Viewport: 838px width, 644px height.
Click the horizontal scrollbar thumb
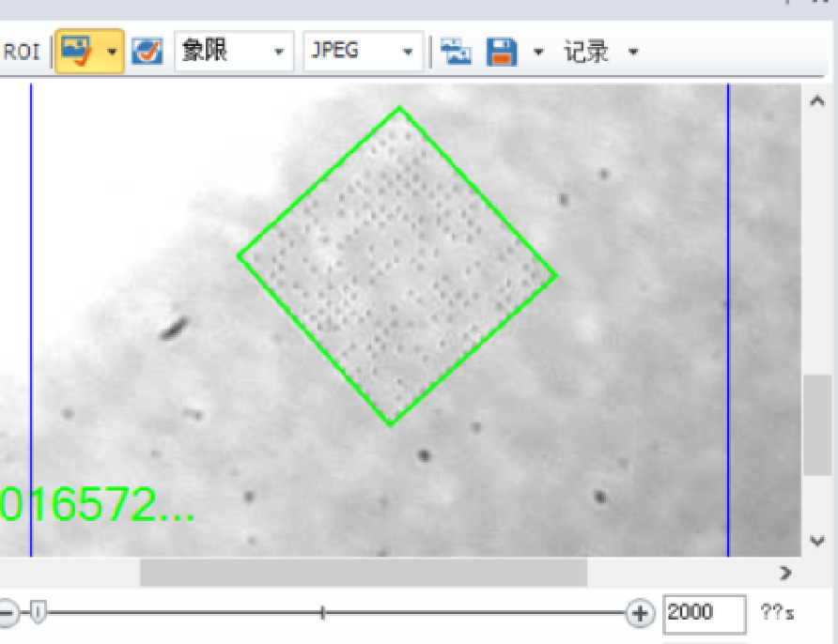pos(364,573)
